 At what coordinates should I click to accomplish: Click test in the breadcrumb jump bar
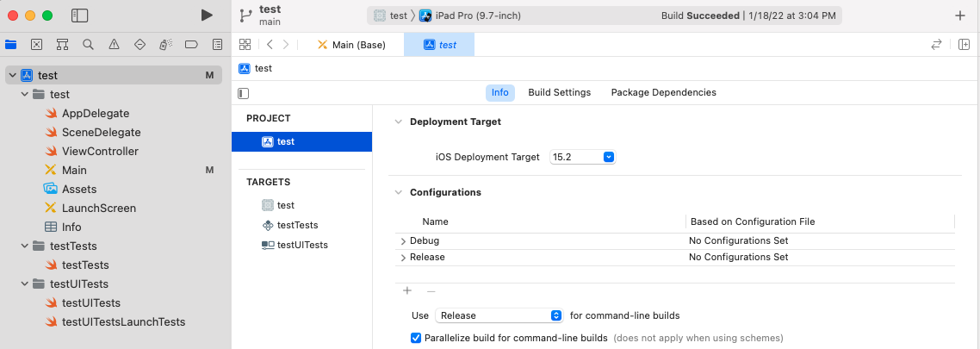pyautogui.click(x=256, y=68)
